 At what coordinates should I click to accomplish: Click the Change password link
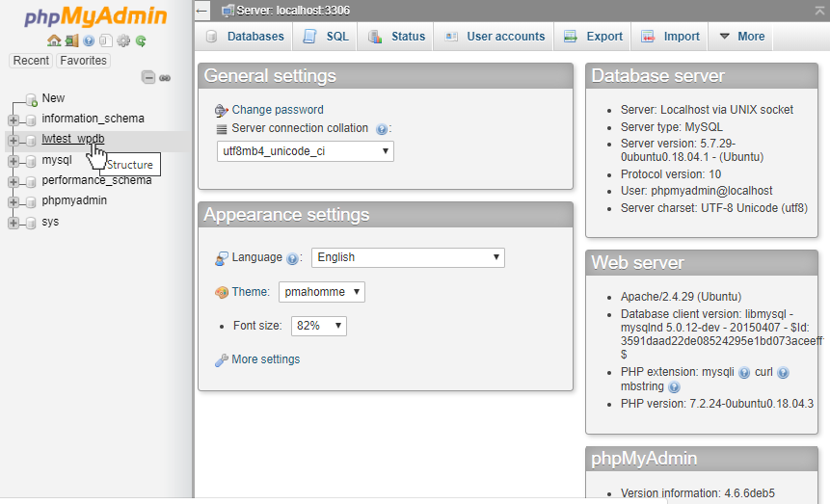pyautogui.click(x=278, y=110)
